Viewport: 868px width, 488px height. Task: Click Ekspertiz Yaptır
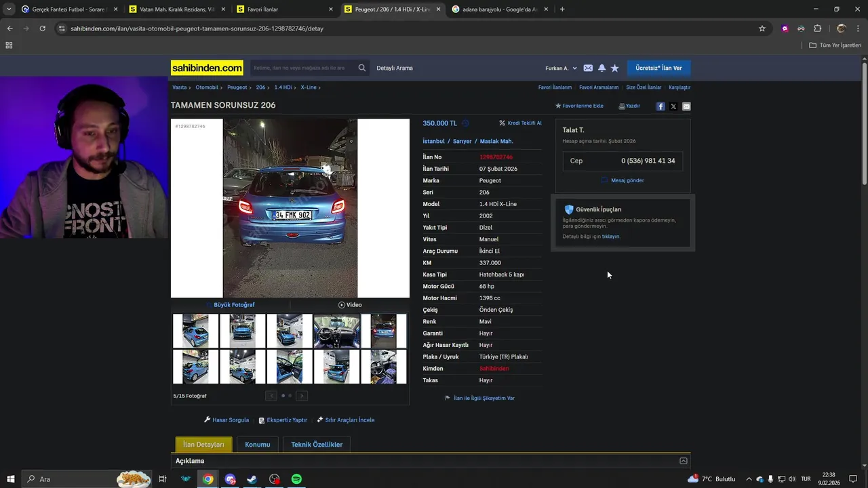(283, 420)
